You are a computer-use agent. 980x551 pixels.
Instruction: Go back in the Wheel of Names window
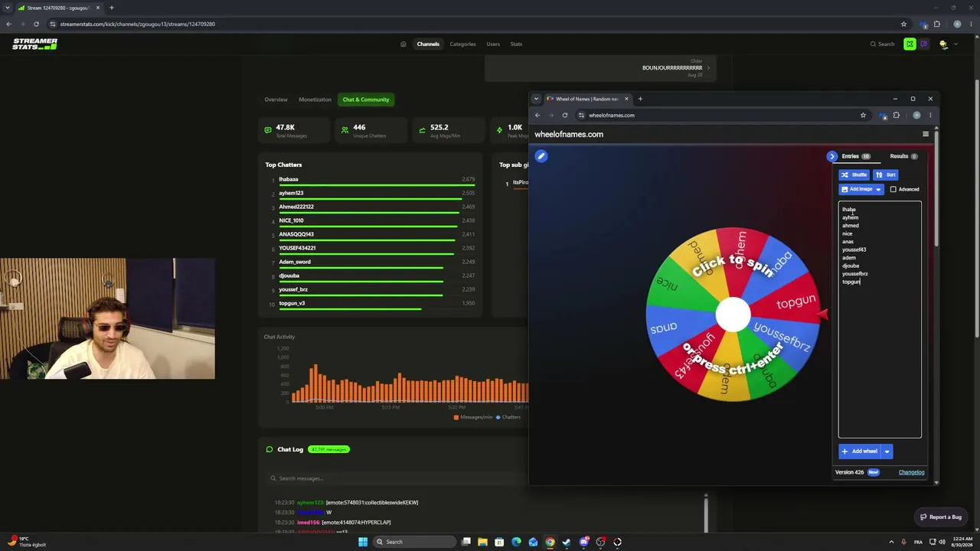537,116
